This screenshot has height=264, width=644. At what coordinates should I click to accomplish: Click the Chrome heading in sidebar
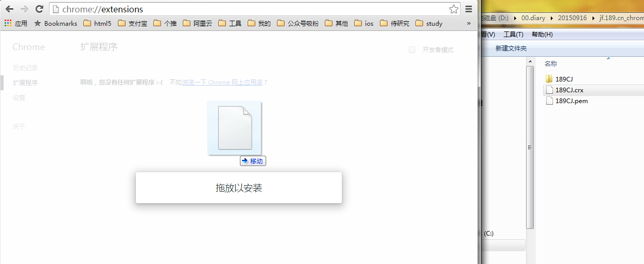pyautogui.click(x=29, y=47)
